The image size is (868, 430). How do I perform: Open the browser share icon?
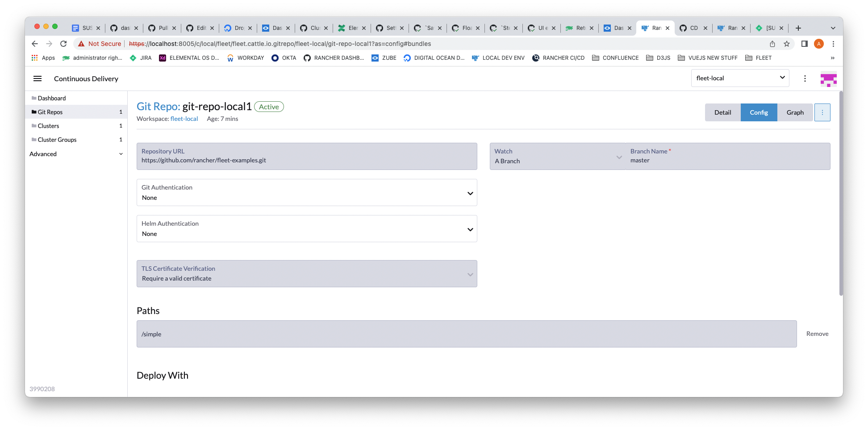pos(772,44)
